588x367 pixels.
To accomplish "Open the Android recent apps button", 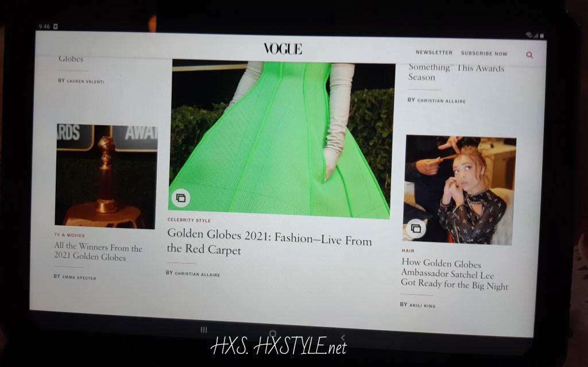I will 203,330.
